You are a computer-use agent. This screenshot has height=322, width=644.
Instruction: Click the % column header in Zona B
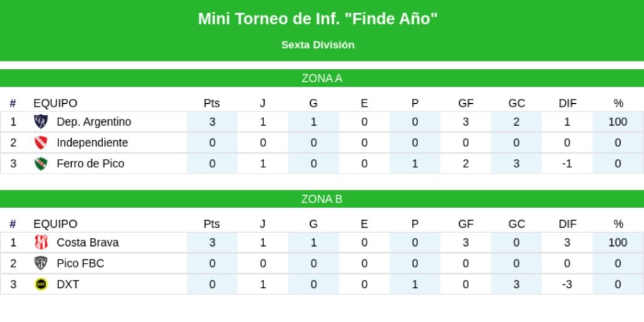coord(618,224)
